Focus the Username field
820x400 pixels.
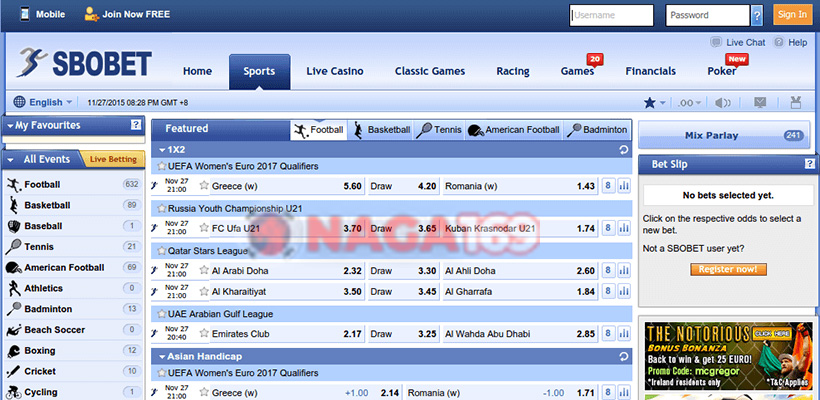[x=612, y=15]
